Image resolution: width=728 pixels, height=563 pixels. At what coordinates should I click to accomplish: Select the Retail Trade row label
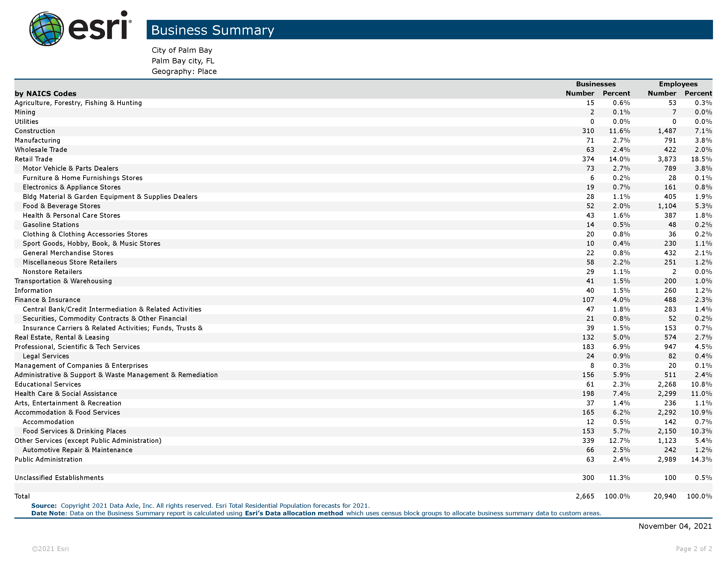click(34, 159)
